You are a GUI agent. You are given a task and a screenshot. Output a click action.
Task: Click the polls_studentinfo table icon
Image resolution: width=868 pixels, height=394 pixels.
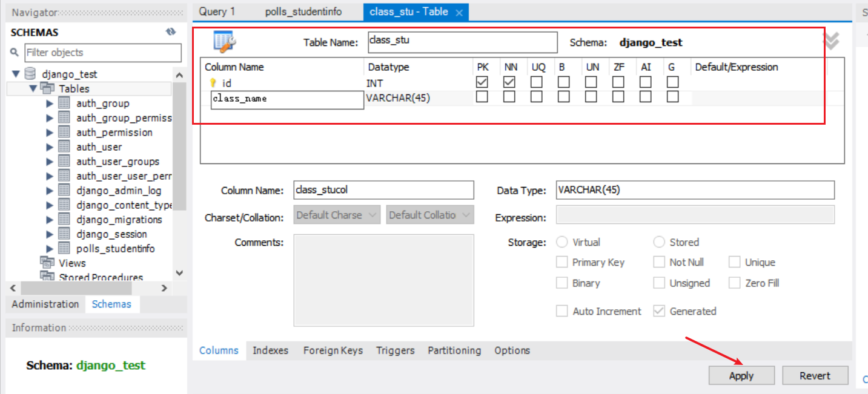click(x=64, y=248)
